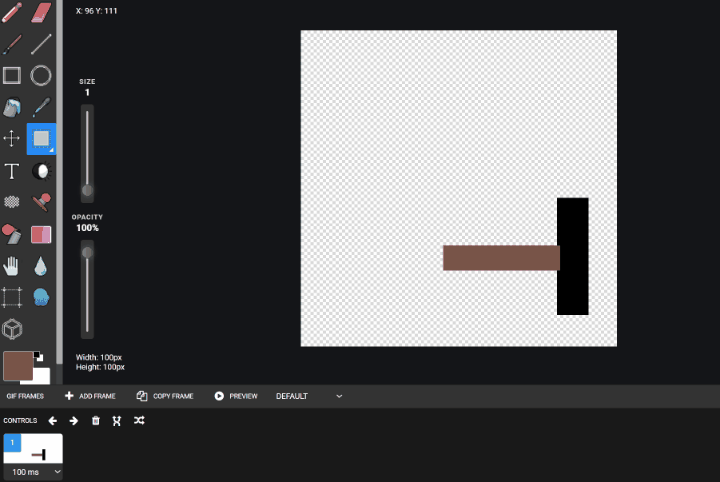720x482 pixels.
Task: Delete frame using trash icon
Action: point(96,420)
